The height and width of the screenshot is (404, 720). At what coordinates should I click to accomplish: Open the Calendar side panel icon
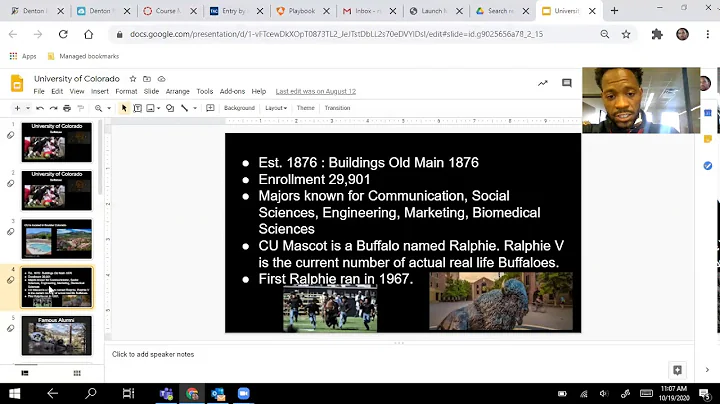[708, 113]
